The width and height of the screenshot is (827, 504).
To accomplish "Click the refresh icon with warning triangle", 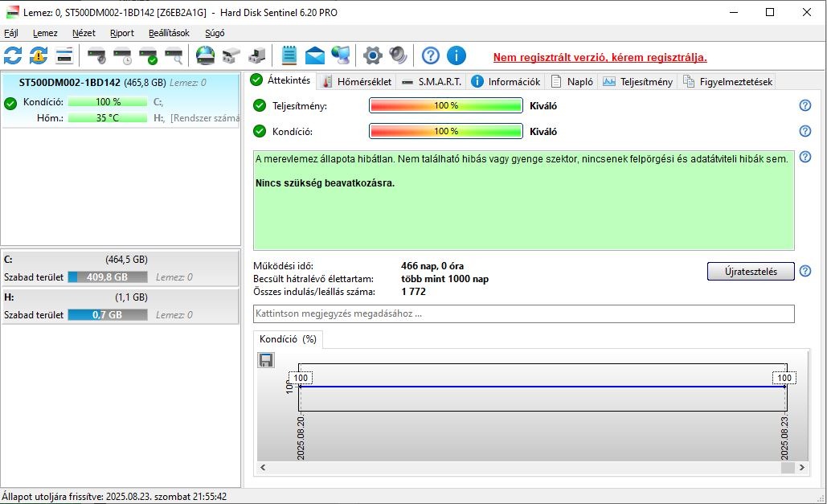I will pos(39,55).
